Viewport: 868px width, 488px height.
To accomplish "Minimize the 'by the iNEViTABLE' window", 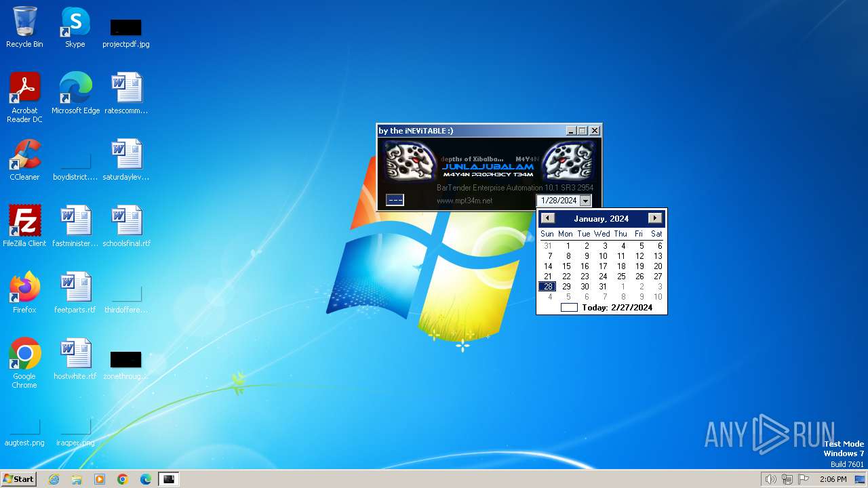I will point(571,131).
